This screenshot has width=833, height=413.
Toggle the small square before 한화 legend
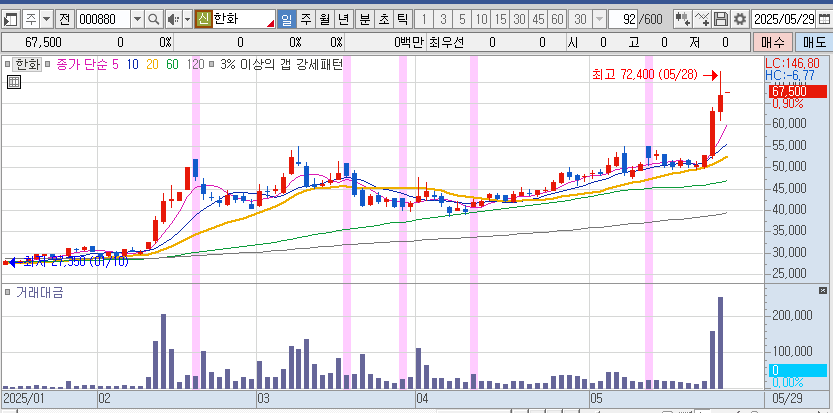point(7,64)
